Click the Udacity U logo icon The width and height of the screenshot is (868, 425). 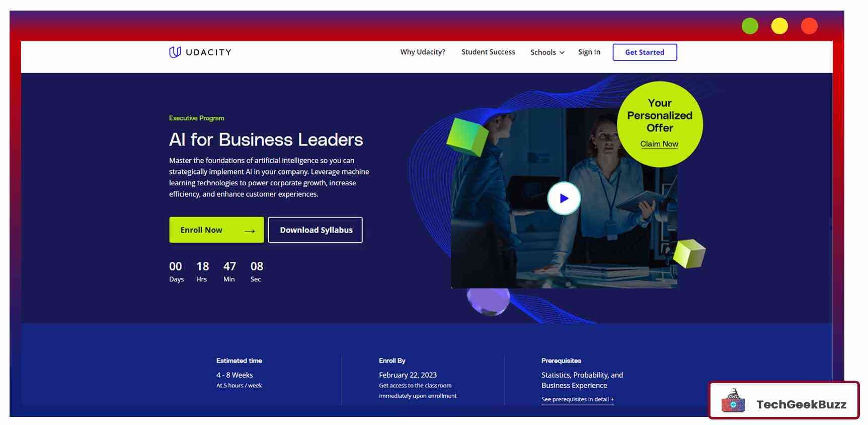tap(175, 52)
